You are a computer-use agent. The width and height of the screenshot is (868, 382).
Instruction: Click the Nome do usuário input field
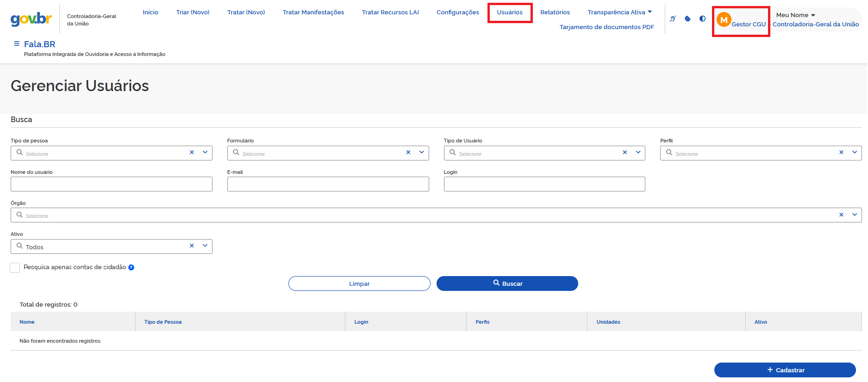(x=112, y=184)
